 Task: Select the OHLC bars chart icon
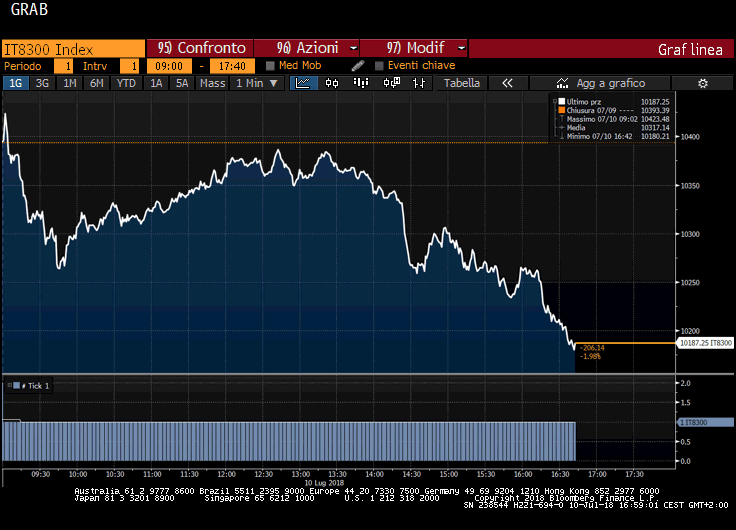click(x=419, y=83)
